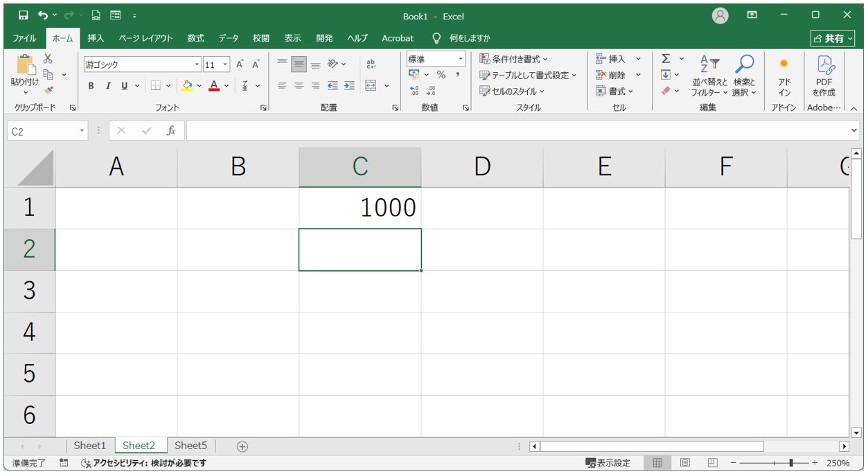Toggle middle vertical alignment
The height and width of the screenshot is (474, 868).
[299, 64]
